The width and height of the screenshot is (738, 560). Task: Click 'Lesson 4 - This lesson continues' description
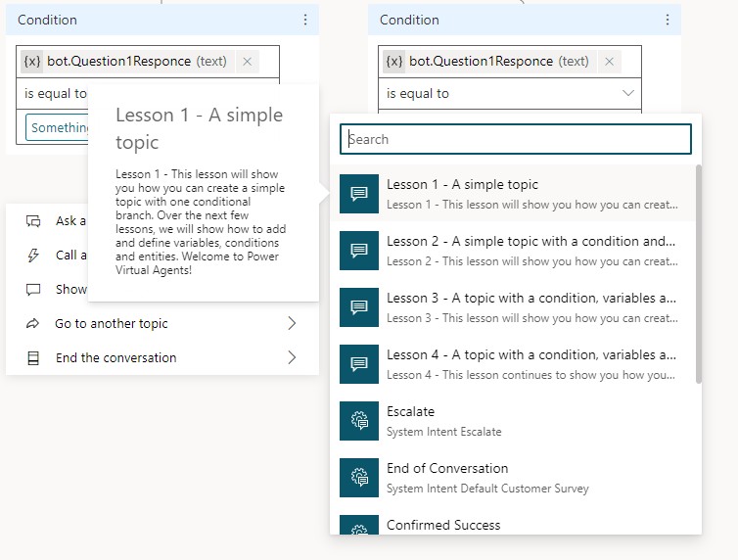click(530, 375)
